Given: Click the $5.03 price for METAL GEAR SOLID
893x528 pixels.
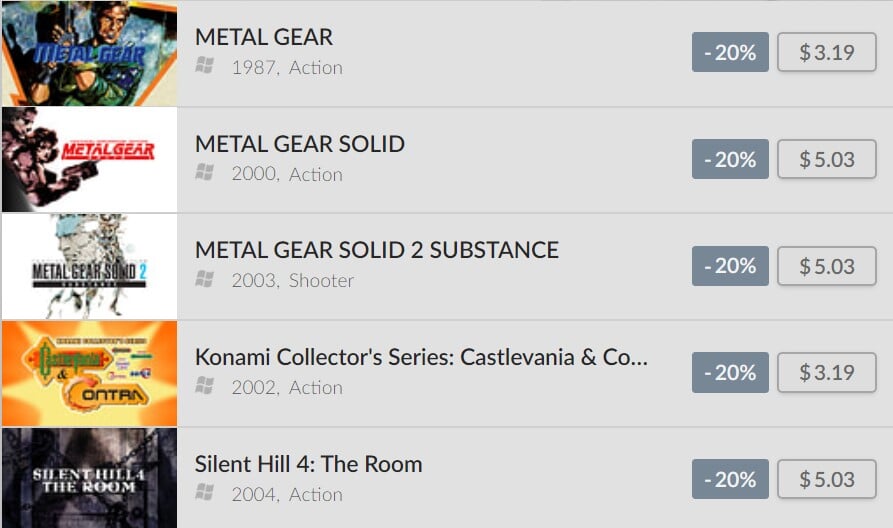Looking at the screenshot, I should pos(826,160).
